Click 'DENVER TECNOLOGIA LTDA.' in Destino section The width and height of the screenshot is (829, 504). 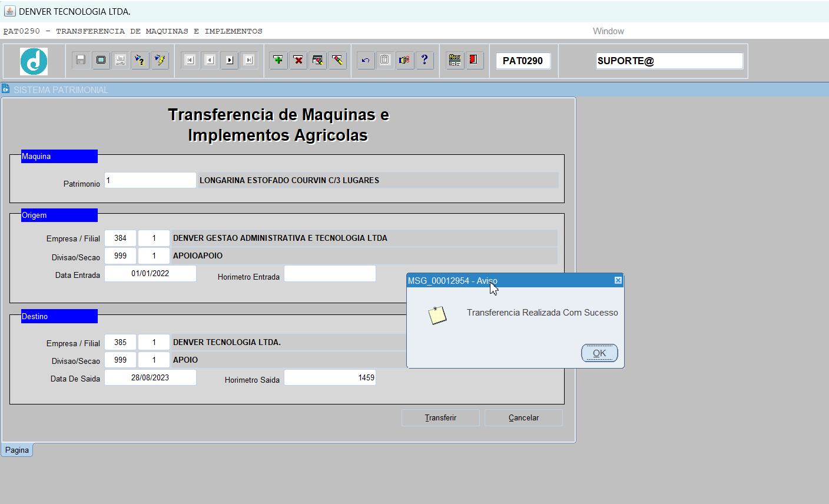[227, 342]
